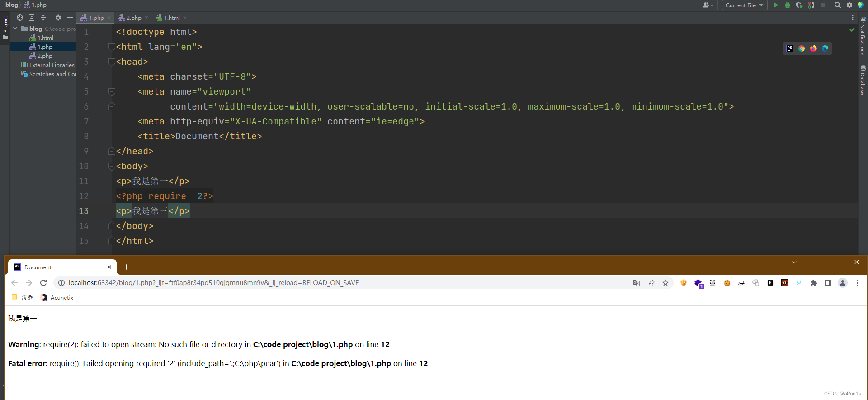Open Search Everywhere magnifier in PhpStorm
This screenshot has height=400, width=868.
pos(838,5)
